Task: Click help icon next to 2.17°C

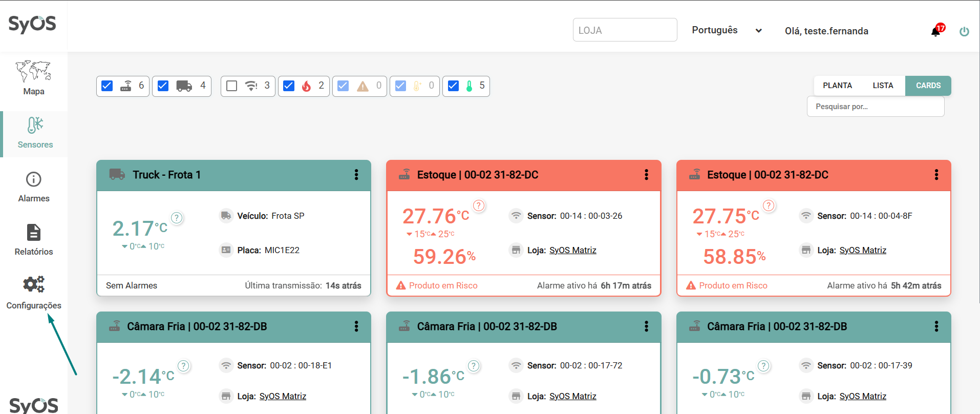Action: point(177,218)
